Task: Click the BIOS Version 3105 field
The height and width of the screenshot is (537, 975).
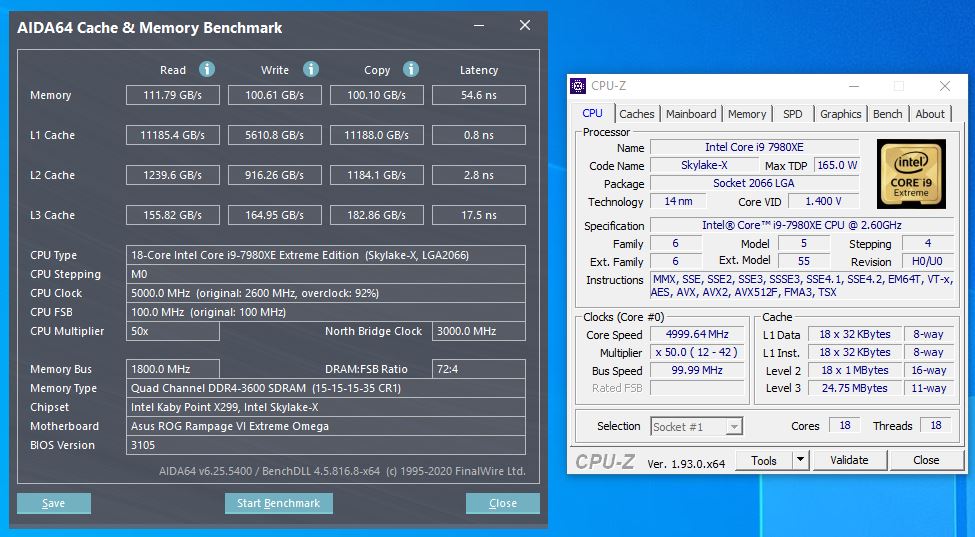Action: click(x=326, y=445)
